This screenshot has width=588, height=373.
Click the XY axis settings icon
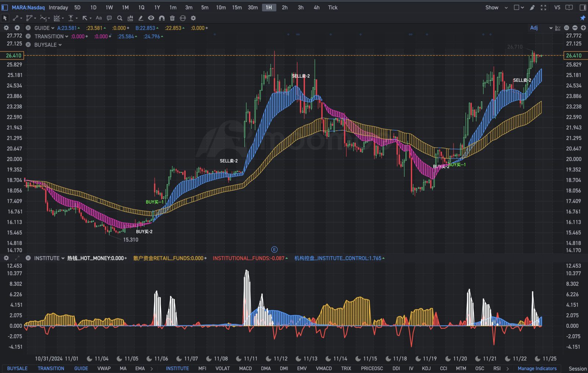pyautogui.click(x=558, y=28)
